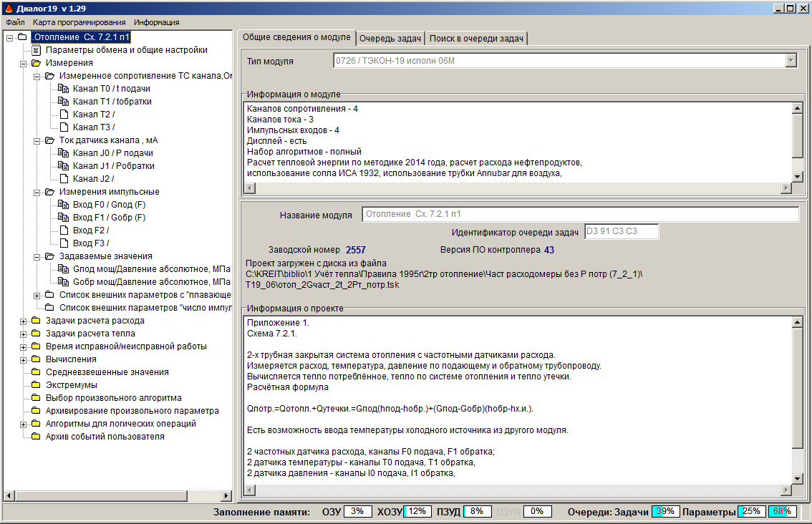Switch to the Очередь задач tab

(x=390, y=38)
